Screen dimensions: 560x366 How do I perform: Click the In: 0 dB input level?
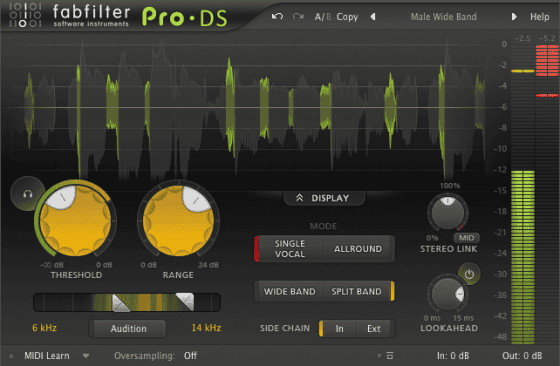pyautogui.click(x=453, y=356)
